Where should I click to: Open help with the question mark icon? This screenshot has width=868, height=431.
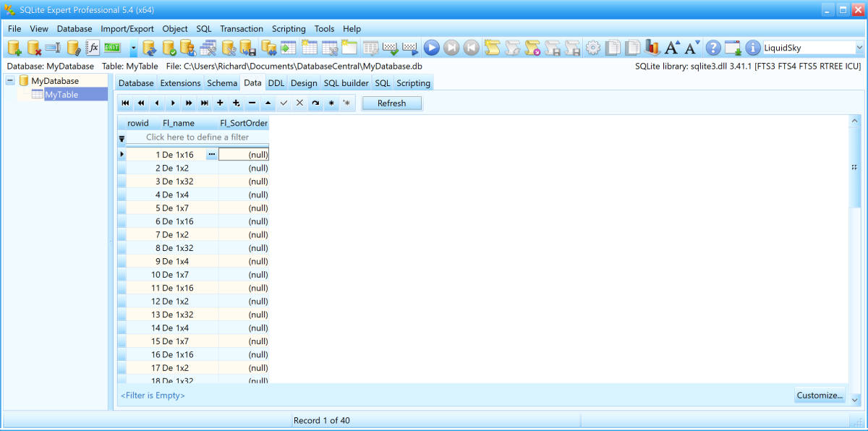(x=713, y=48)
